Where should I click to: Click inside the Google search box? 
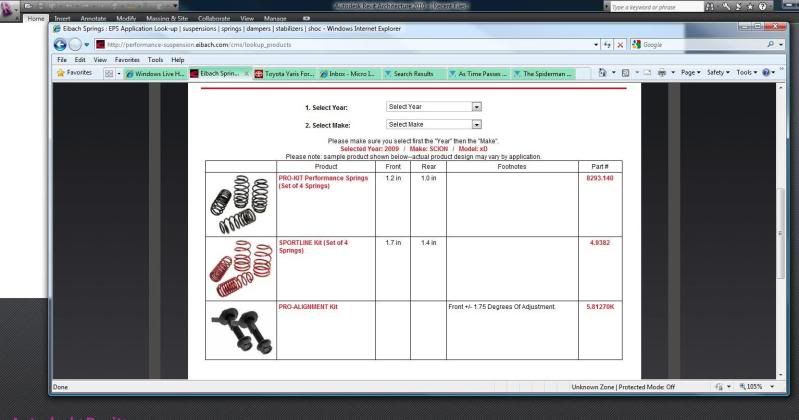click(x=700, y=45)
